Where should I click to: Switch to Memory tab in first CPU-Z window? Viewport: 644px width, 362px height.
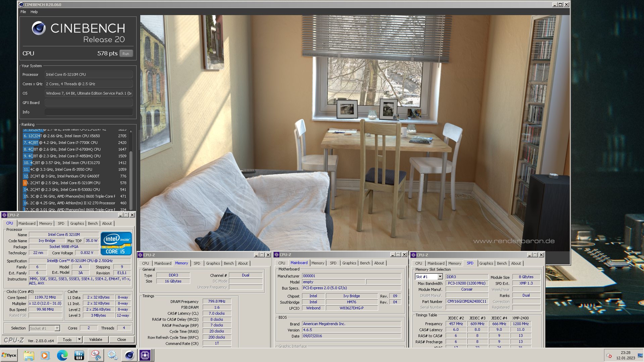(x=46, y=223)
